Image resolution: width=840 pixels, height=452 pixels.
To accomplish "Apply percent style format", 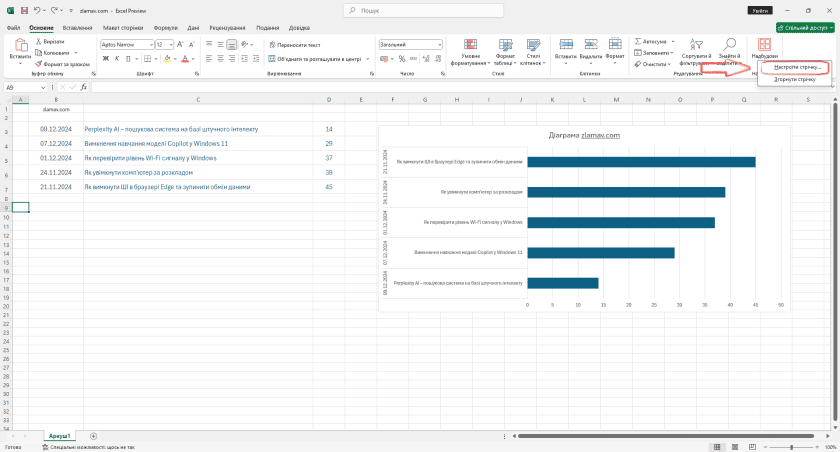I will point(402,58).
